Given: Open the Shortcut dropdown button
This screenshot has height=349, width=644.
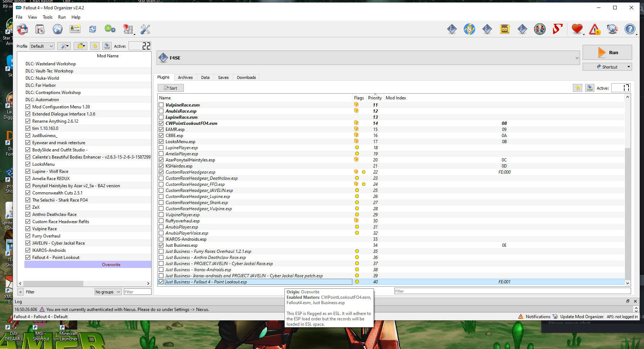Looking at the screenshot, I should pos(607,67).
